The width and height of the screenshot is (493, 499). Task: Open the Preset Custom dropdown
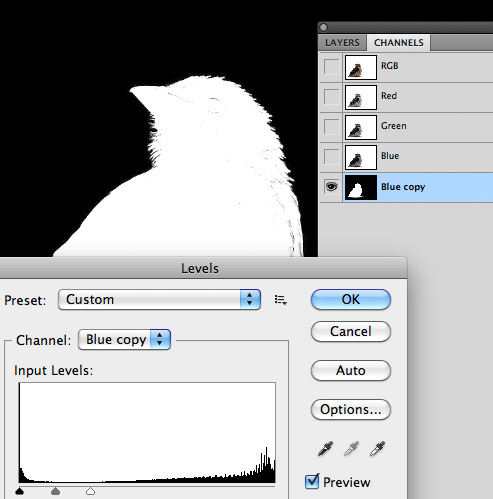(x=159, y=299)
